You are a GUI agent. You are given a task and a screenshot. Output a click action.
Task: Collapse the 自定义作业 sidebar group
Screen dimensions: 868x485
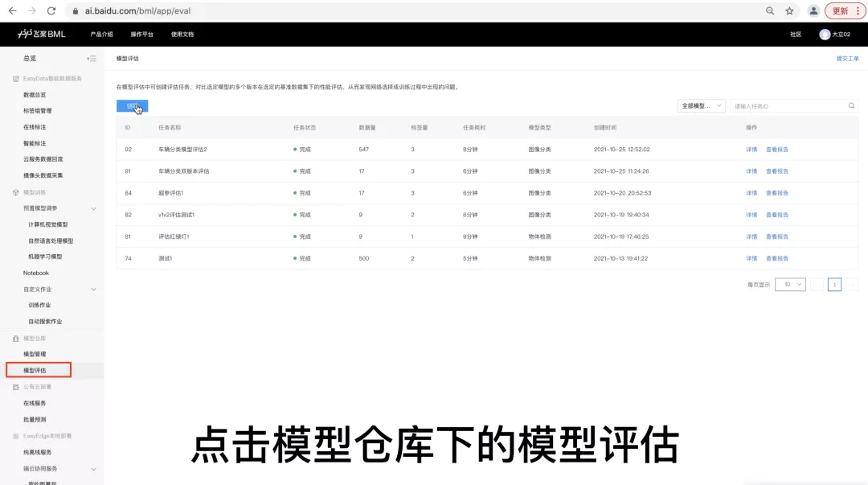click(93, 290)
